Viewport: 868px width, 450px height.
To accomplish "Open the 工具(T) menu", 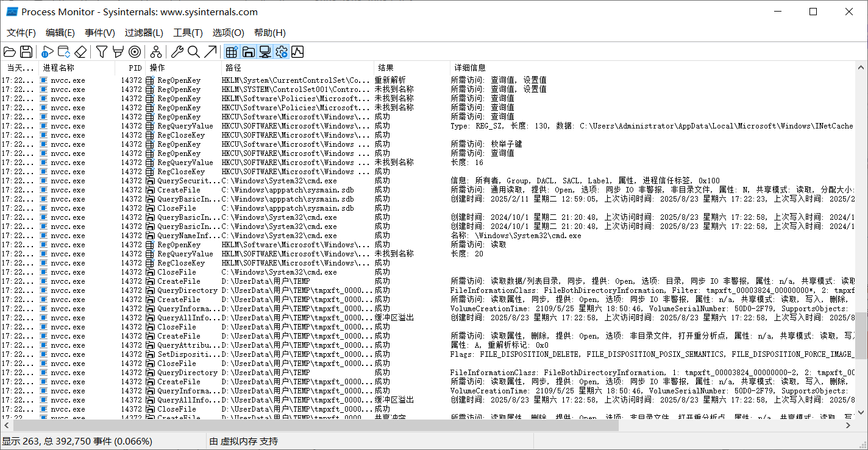I will point(188,33).
